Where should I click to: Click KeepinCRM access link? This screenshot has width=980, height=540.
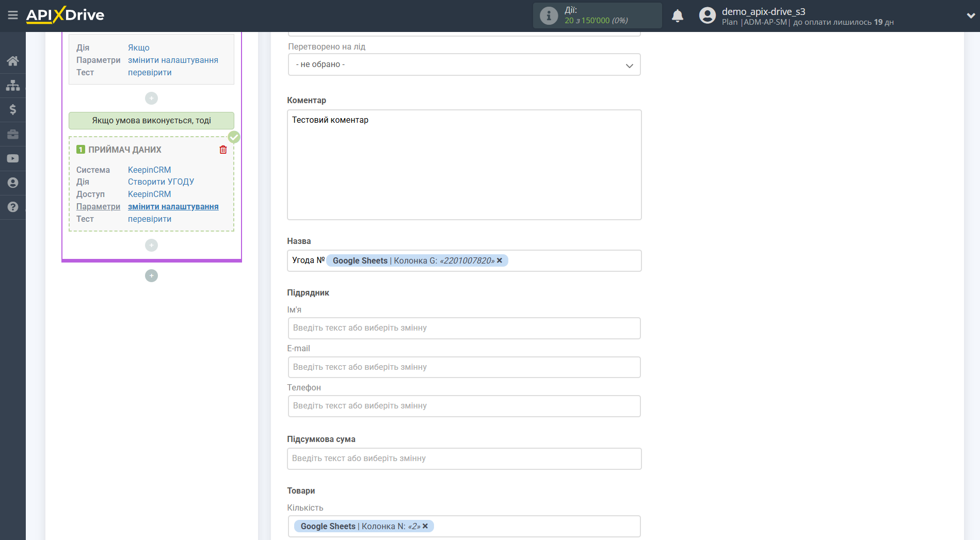pos(150,194)
